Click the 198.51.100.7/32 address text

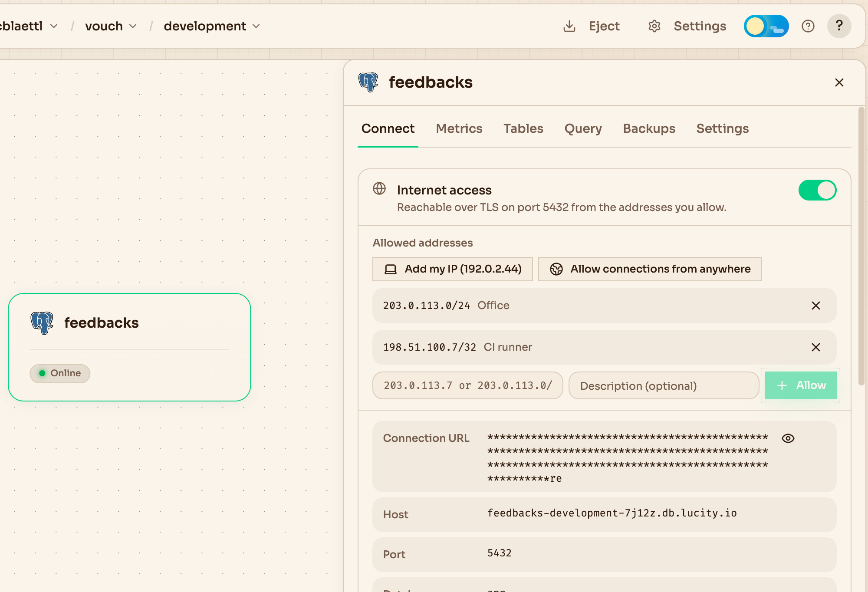429,347
